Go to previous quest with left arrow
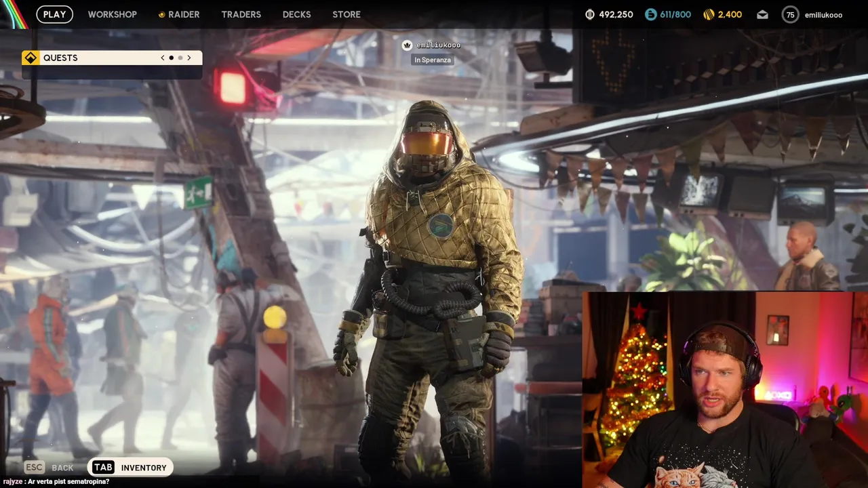The width and height of the screenshot is (868, 488). [163, 58]
